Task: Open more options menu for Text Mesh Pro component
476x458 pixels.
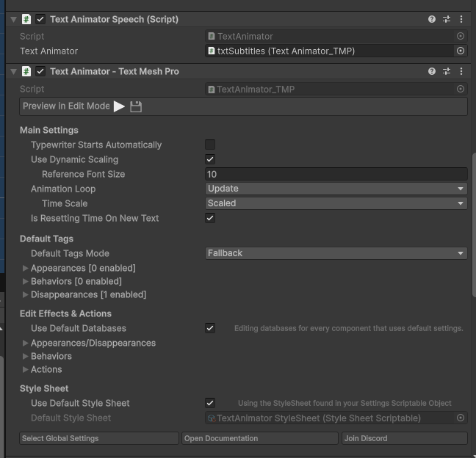Action: point(461,71)
